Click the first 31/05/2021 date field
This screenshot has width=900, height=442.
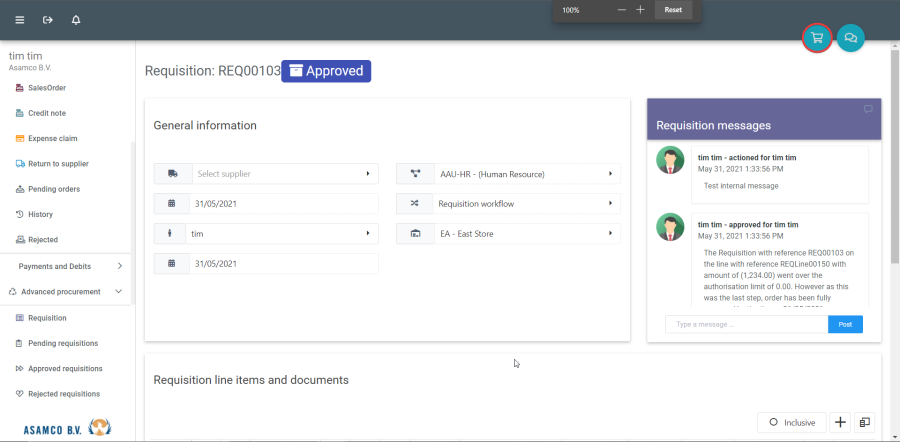point(278,204)
